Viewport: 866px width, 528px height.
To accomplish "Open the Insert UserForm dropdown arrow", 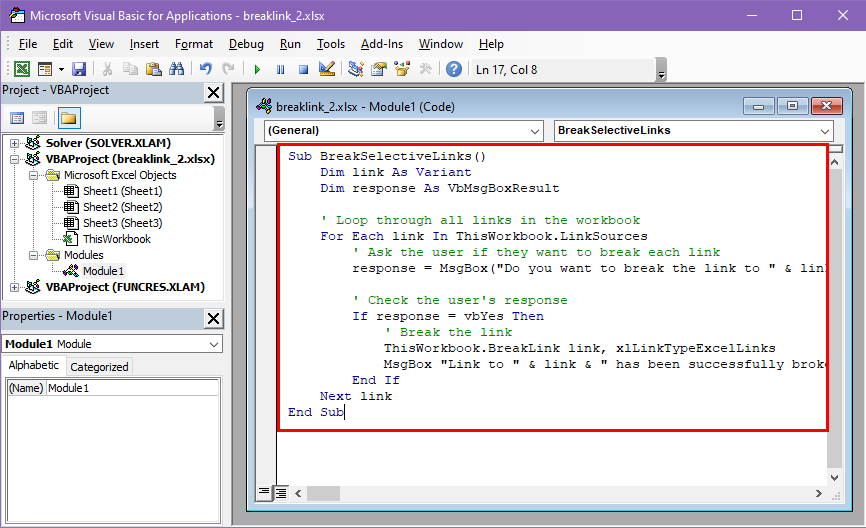I will 61,69.
